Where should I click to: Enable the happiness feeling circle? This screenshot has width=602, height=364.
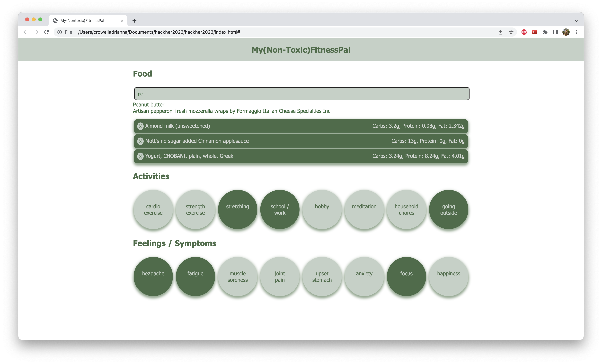click(448, 276)
